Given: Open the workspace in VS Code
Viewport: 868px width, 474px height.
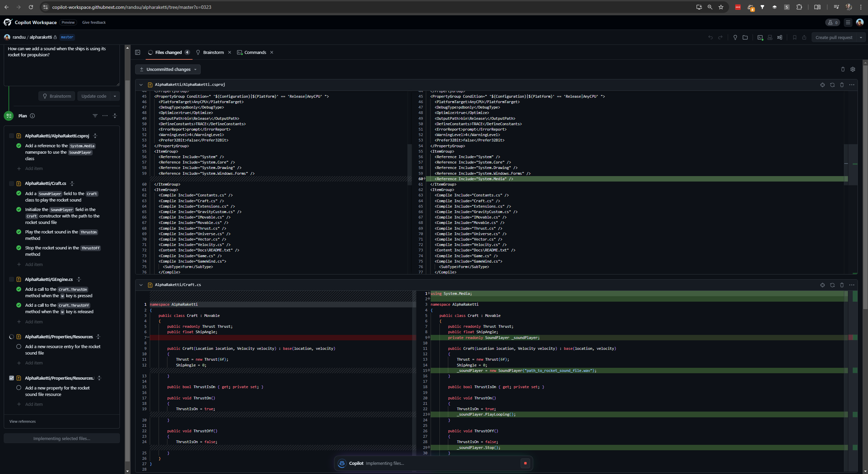Looking at the screenshot, I should [x=780, y=38].
